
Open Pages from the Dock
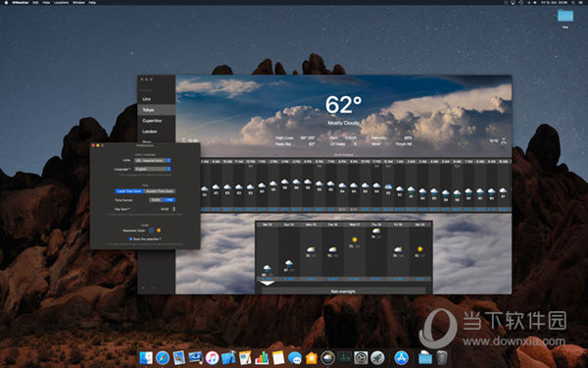pos(245,357)
